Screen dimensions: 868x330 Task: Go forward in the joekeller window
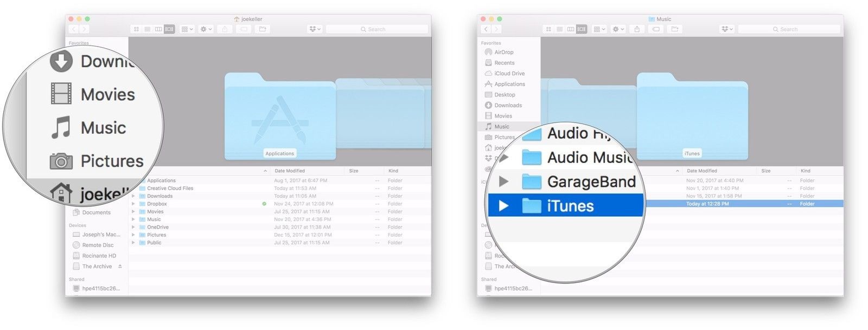coord(84,29)
